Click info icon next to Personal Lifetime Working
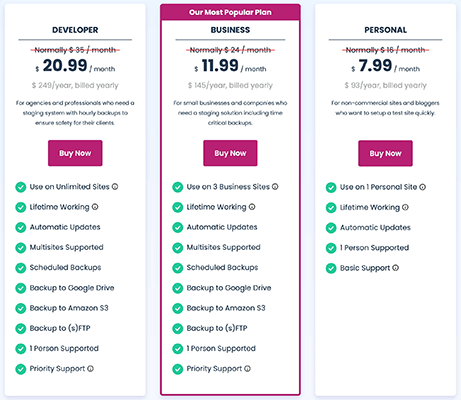The height and width of the screenshot is (400, 461). tap(405, 207)
